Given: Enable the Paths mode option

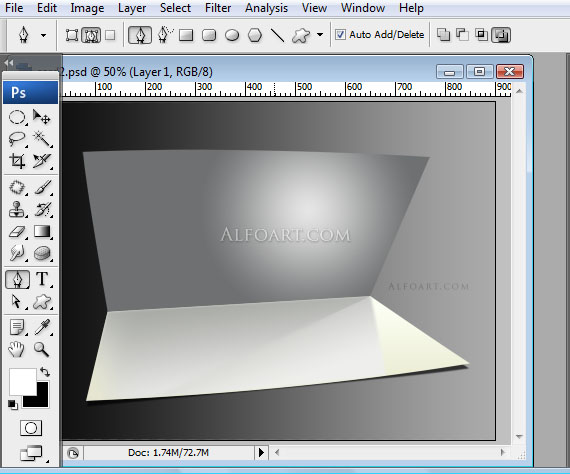Looking at the screenshot, I should (x=91, y=35).
